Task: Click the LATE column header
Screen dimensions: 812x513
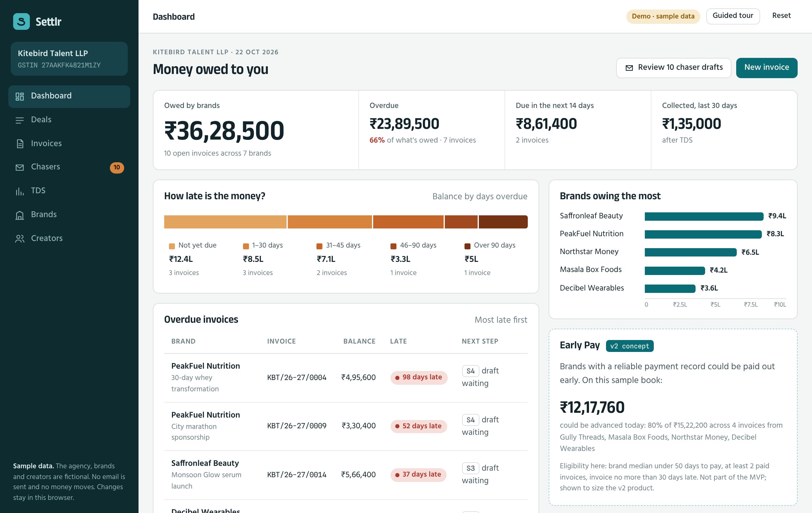Action: 398,341
